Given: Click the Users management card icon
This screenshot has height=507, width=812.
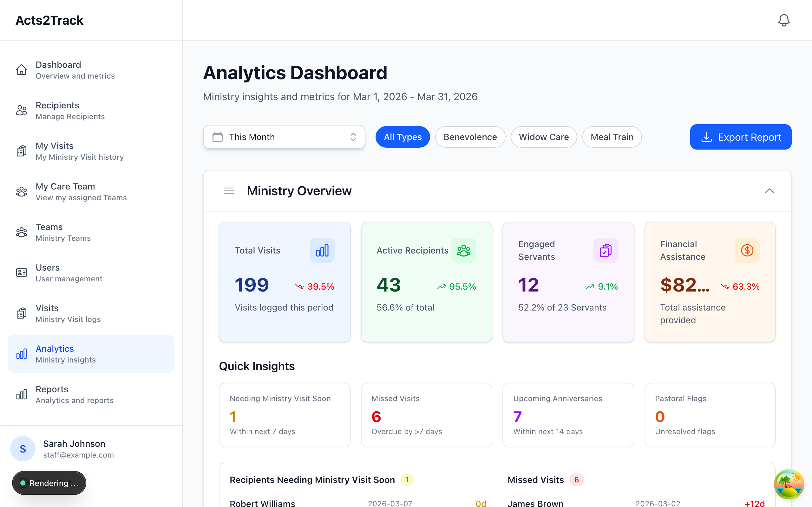Looking at the screenshot, I should click(22, 272).
